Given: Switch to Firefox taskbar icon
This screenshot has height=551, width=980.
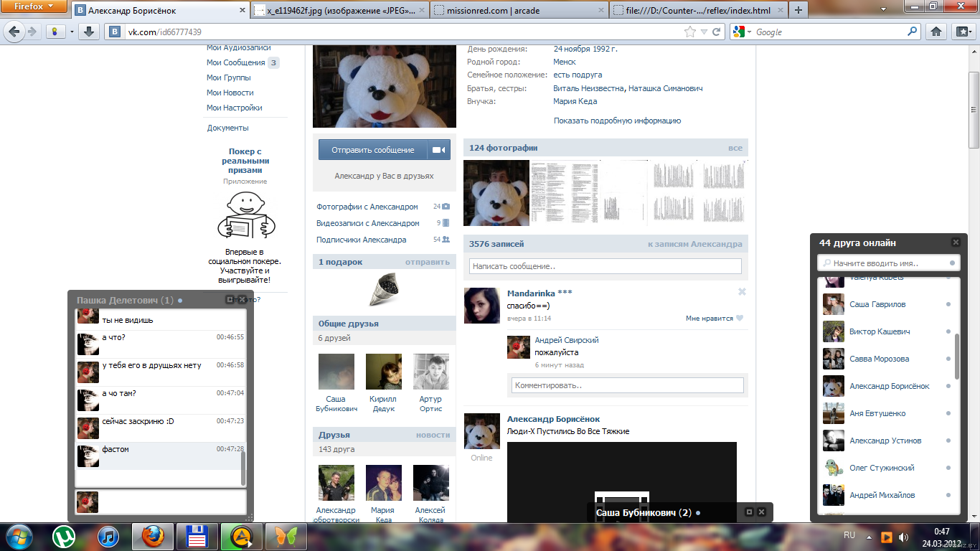Looking at the screenshot, I should pyautogui.click(x=152, y=537).
